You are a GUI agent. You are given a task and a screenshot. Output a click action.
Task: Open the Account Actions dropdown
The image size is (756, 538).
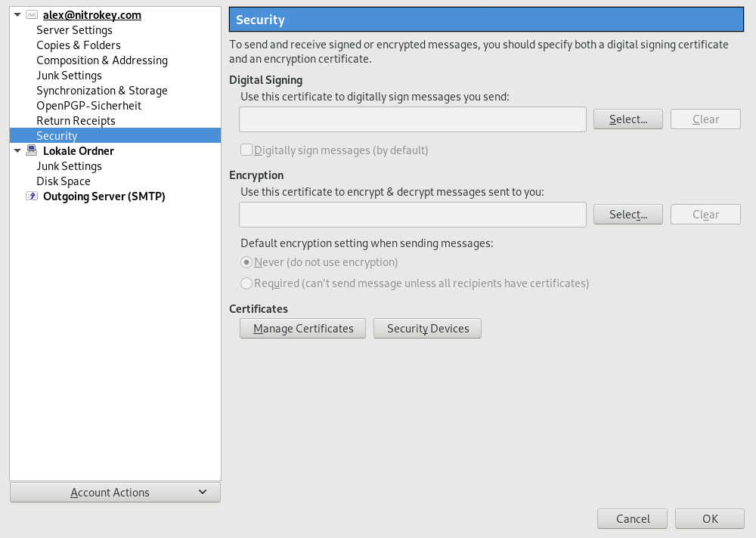(115, 493)
